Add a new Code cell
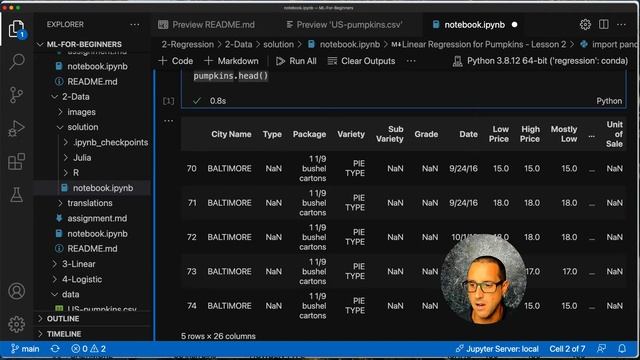Image resolution: width=640 pixels, height=360 pixels. coord(176,61)
